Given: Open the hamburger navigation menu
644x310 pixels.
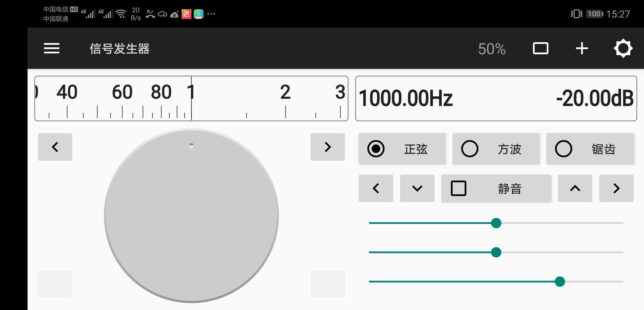Looking at the screenshot, I should [52, 48].
